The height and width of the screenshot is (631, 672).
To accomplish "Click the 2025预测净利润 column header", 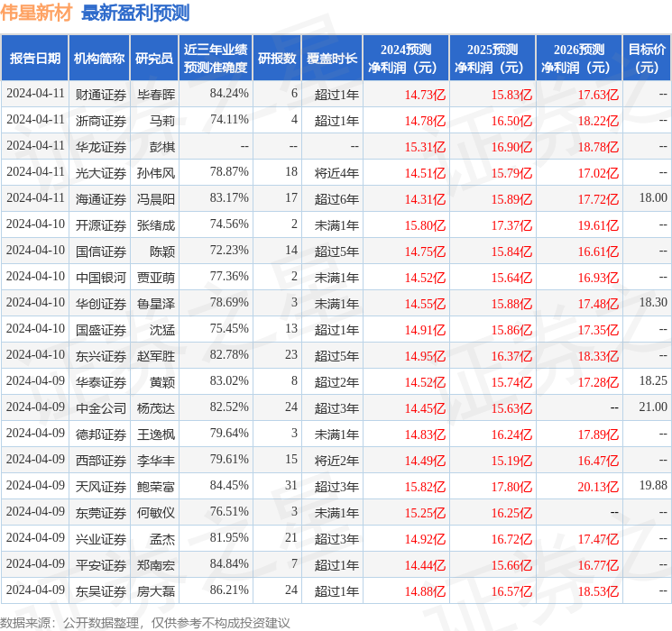I will [492, 58].
